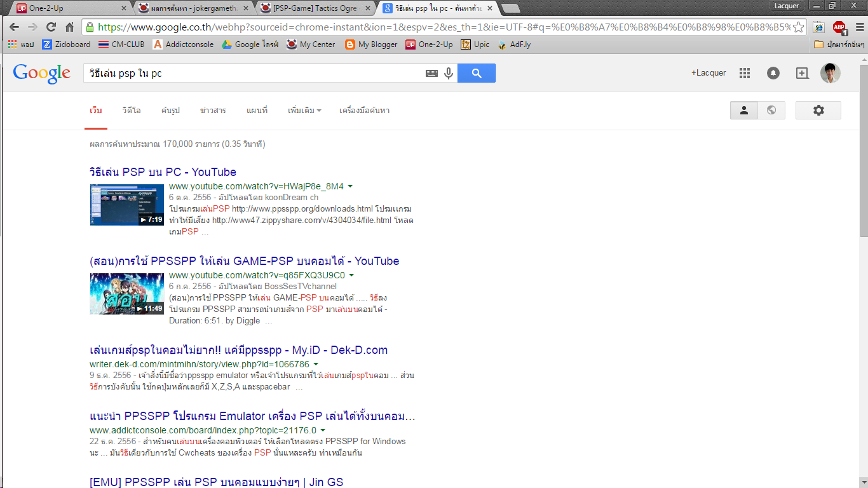Open the My Blogger bookmark

point(371,44)
